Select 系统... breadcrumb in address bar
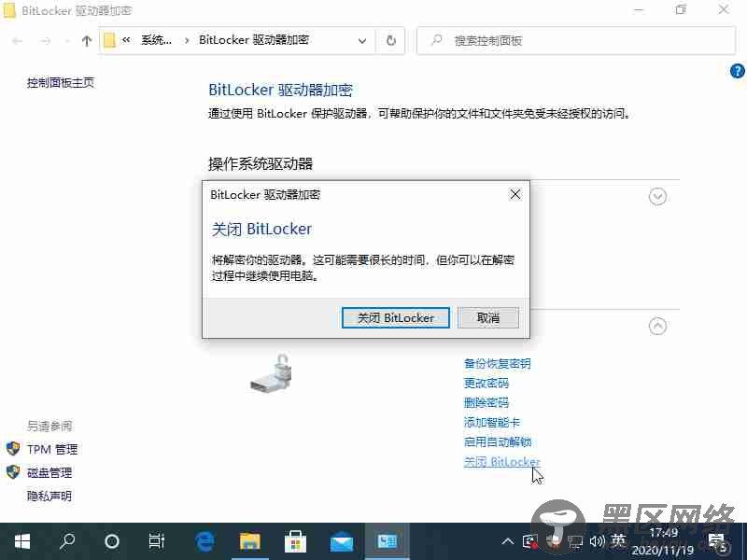This screenshot has width=747, height=560. 156,40
